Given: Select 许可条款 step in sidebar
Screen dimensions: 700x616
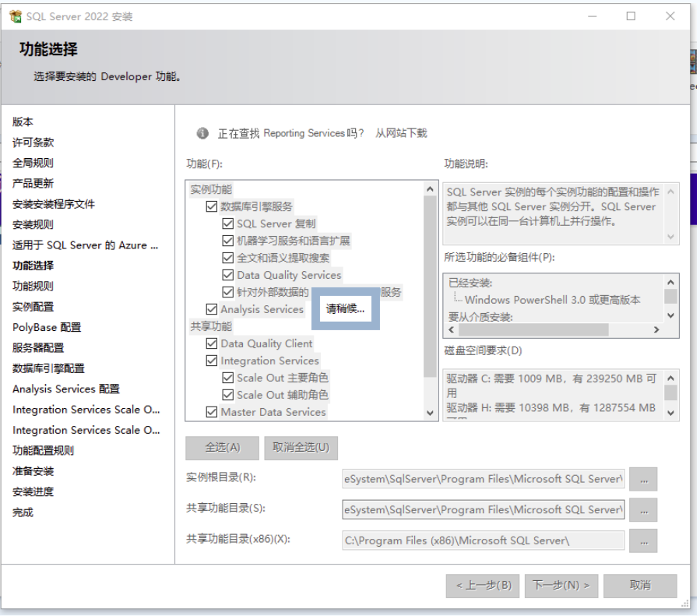Looking at the screenshot, I should (33, 143).
